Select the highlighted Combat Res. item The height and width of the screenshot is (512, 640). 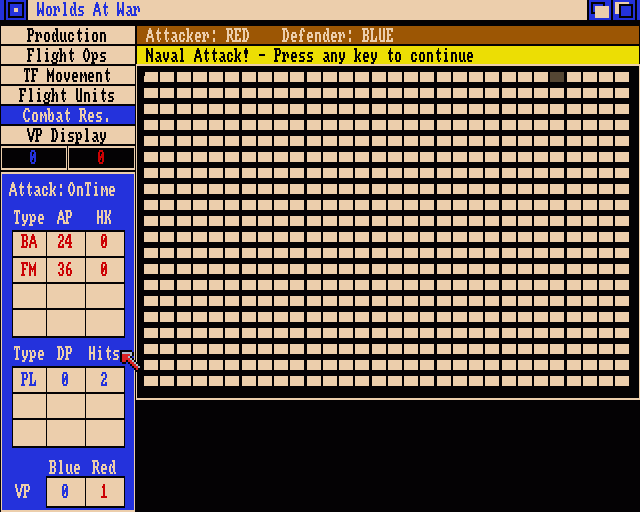click(x=67, y=115)
